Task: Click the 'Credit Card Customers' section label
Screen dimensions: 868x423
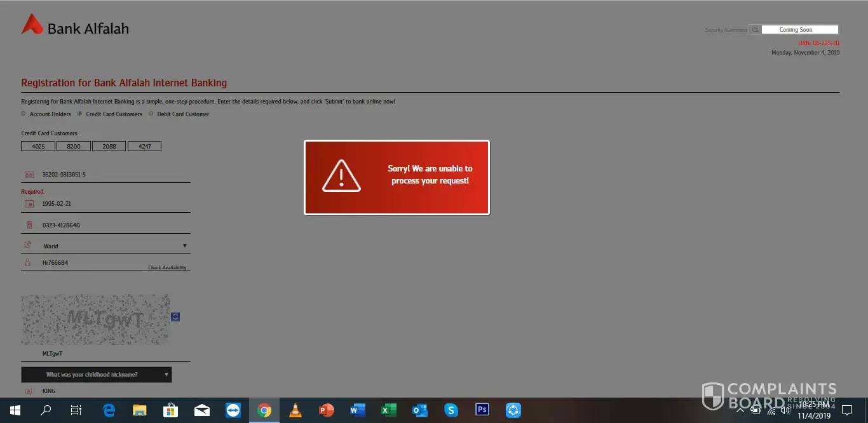Action: pyautogui.click(x=49, y=133)
